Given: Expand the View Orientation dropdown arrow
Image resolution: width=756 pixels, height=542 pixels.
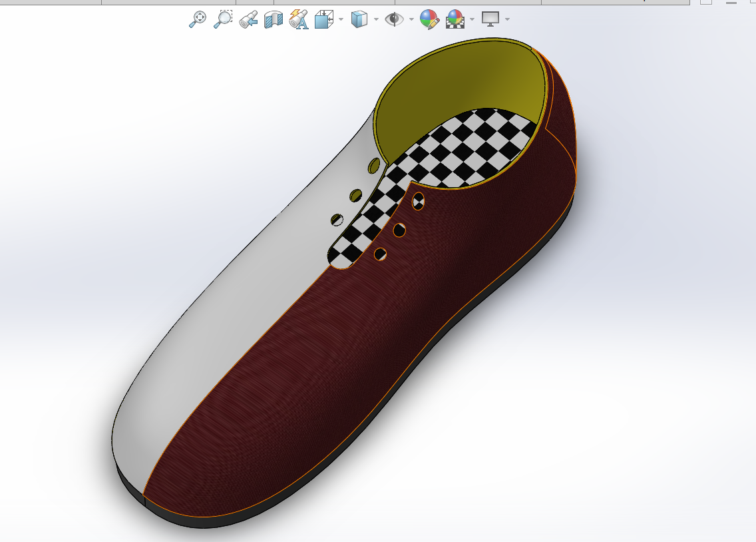Looking at the screenshot, I should [341, 20].
